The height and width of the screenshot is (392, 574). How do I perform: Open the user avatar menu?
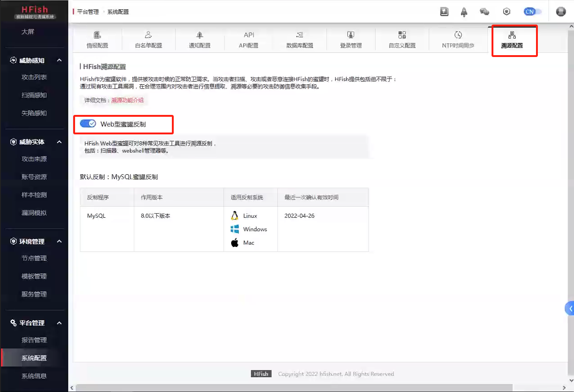561,12
